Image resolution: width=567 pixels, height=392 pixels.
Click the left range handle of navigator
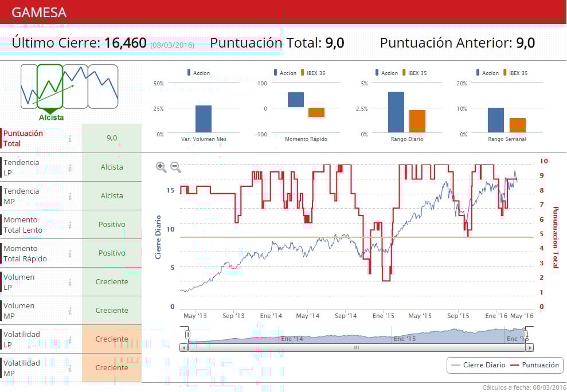click(187, 335)
